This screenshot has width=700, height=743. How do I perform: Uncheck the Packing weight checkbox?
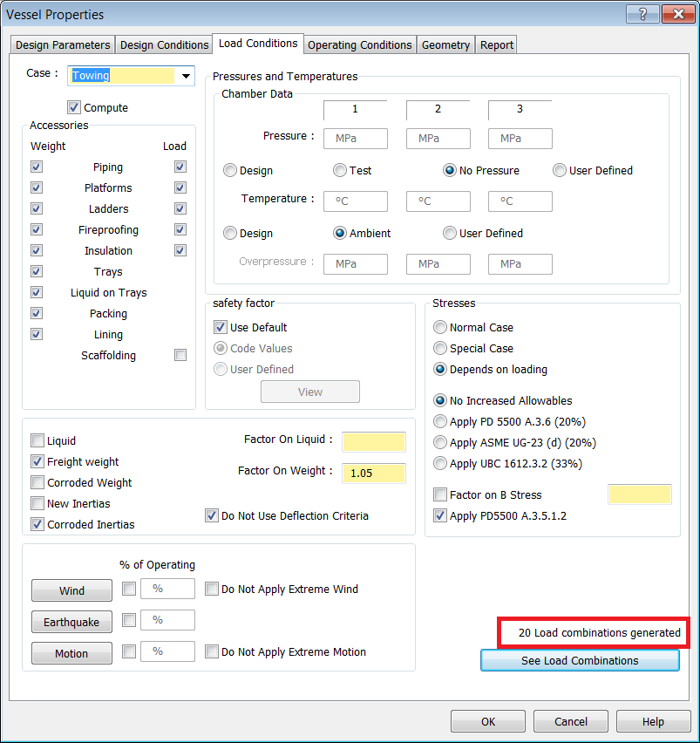click(37, 313)
